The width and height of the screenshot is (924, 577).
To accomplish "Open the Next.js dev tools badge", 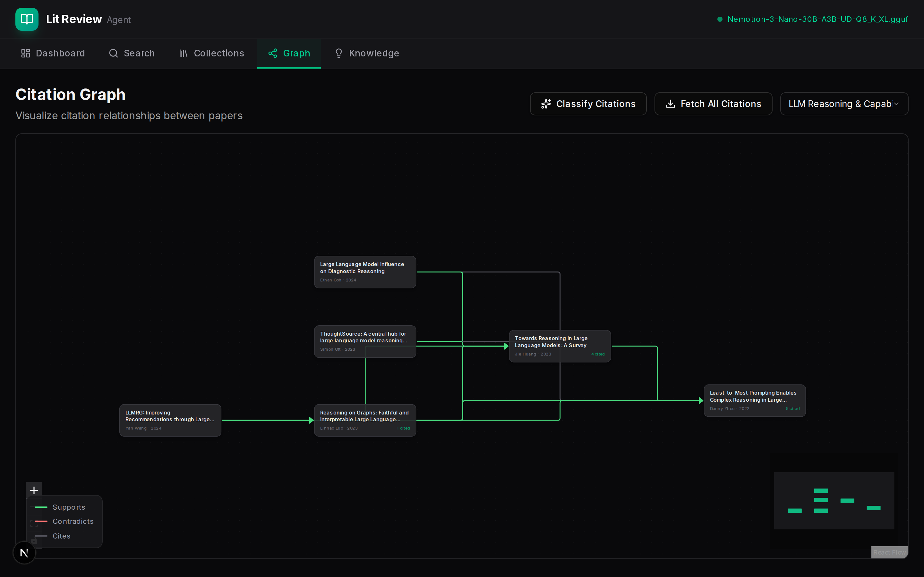I will click(x=24, y=552).
